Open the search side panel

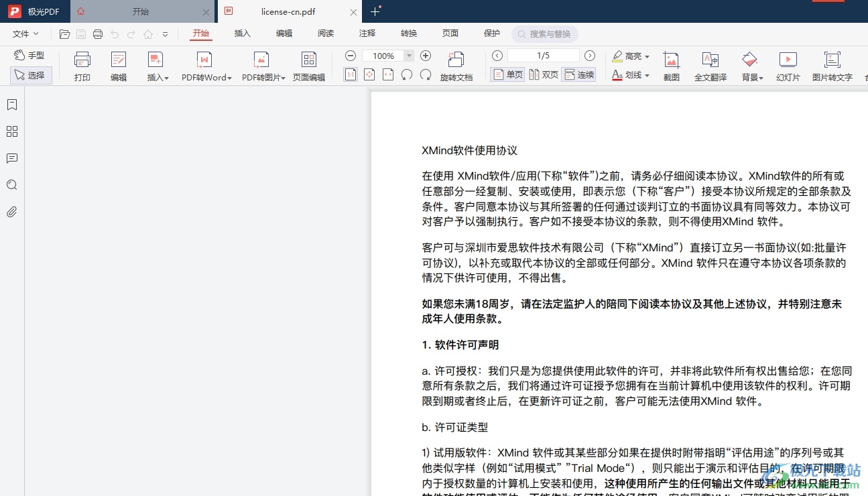12,185
